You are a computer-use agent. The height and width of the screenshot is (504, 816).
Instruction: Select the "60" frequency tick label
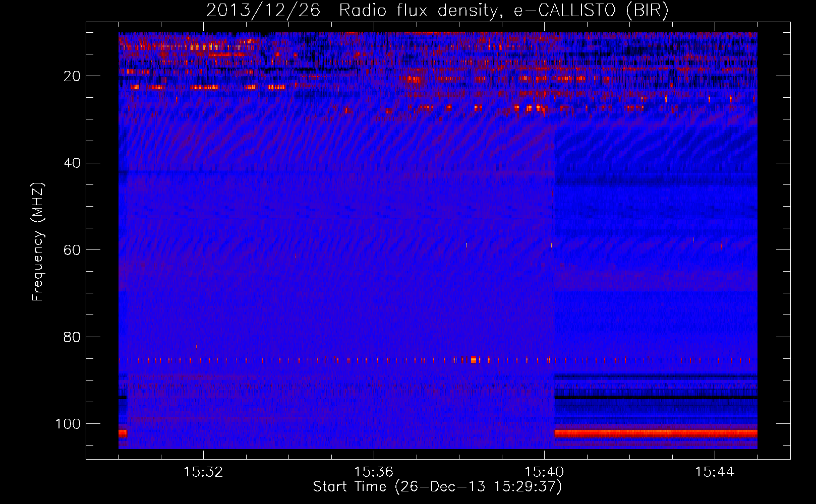(x=73, y=250)
